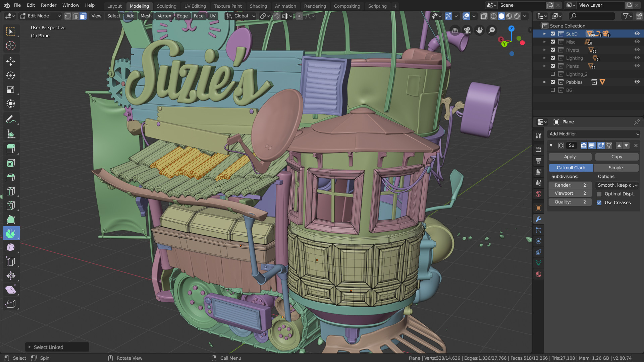Click the Apply button on SubD modifier
644x362 pixels.
pos(570,157)
